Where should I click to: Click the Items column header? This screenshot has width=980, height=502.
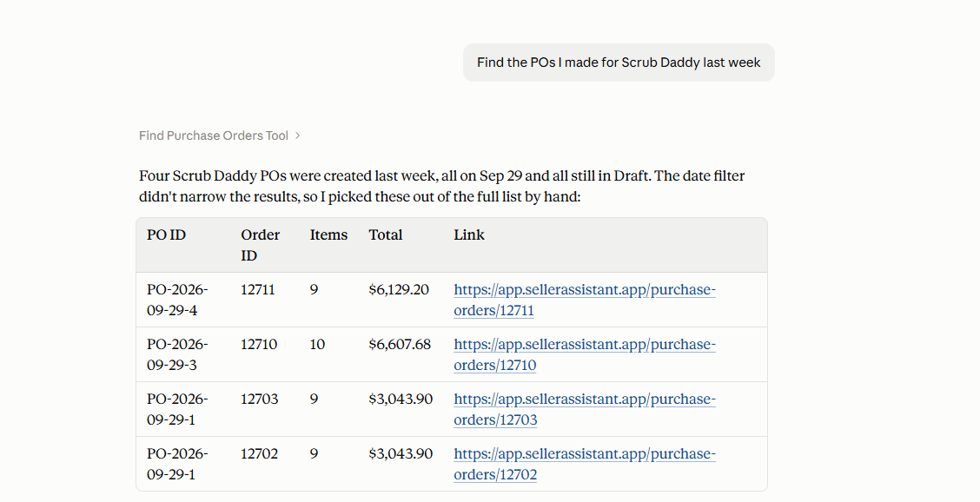coord(328,235)
